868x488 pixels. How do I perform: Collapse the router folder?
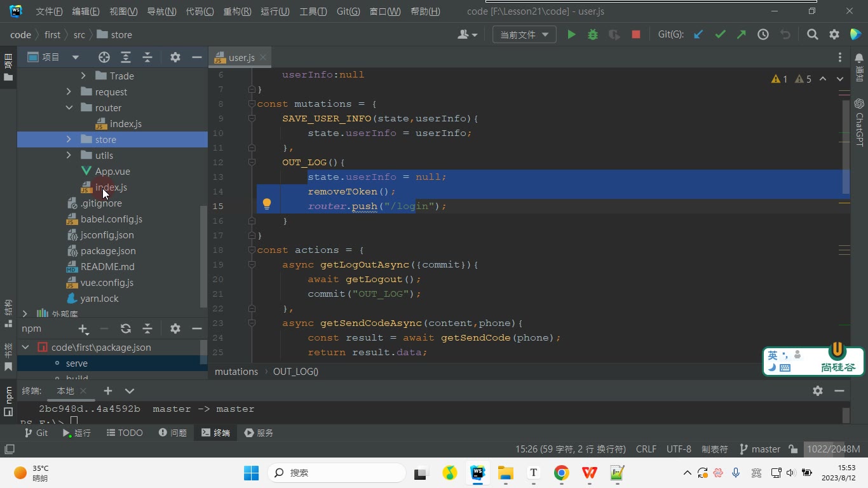69,107
